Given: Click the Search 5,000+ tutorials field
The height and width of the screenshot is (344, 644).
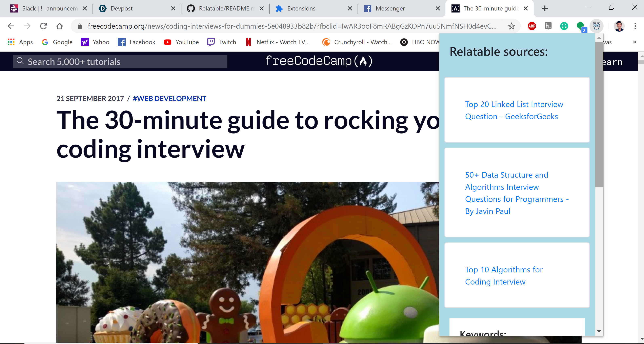Looking at the screenshot, I should (120, 62).
